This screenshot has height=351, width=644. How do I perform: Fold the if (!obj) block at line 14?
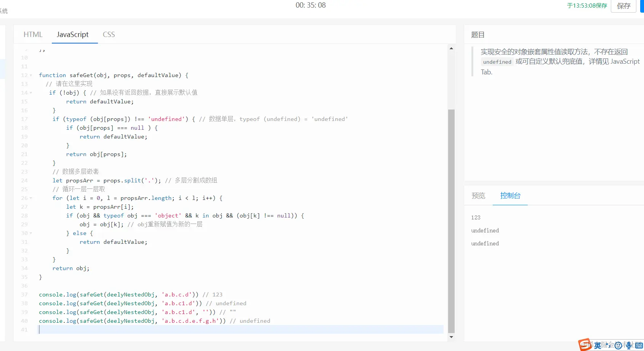coord(31,93)
